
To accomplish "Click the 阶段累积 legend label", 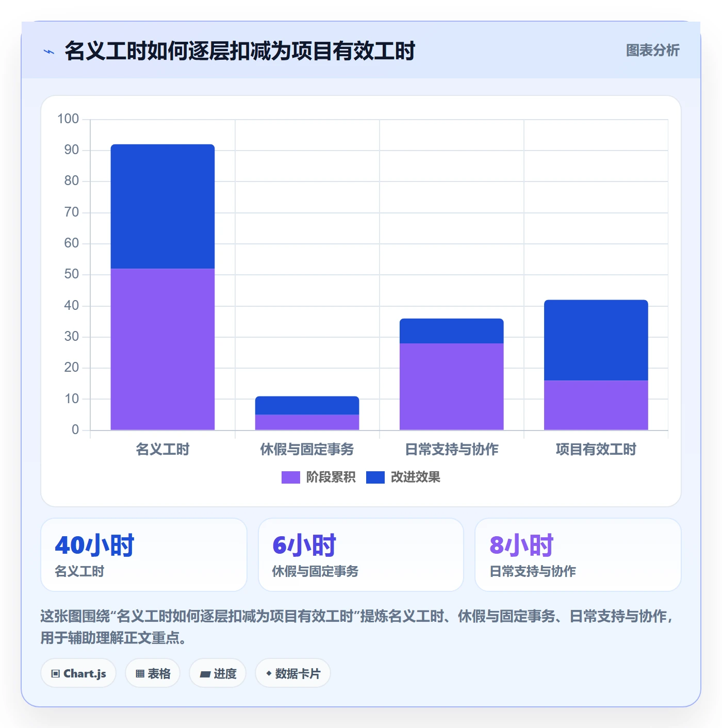I will pos(331,477).
